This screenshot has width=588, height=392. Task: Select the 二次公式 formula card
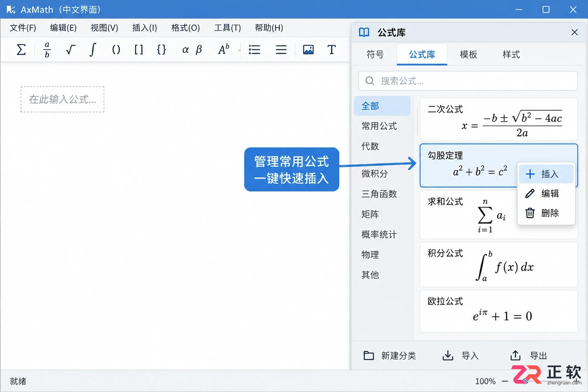[x=499, y=119]
